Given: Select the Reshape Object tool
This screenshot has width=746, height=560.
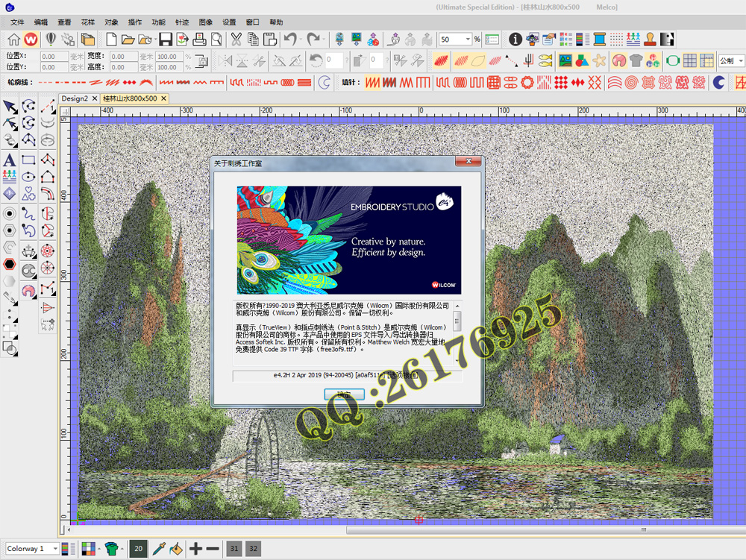Looking at the screenshot, I should (10, 124).
